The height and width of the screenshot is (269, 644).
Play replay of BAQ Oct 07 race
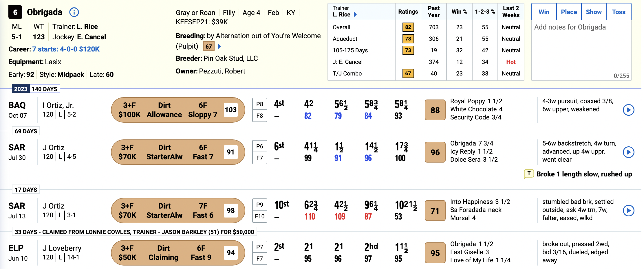(628, 110)
